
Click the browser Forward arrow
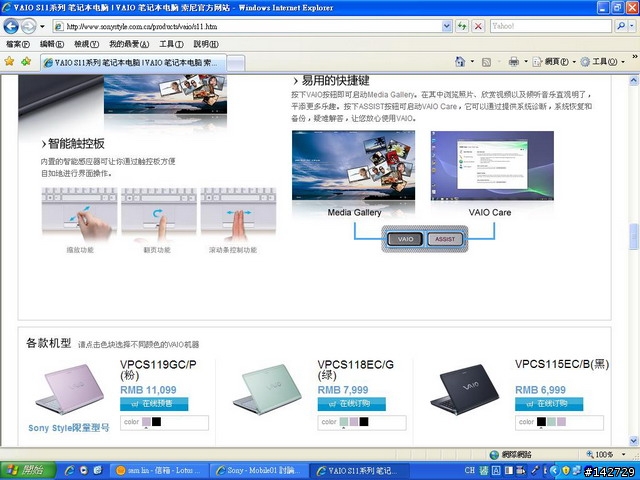point(28,27)
